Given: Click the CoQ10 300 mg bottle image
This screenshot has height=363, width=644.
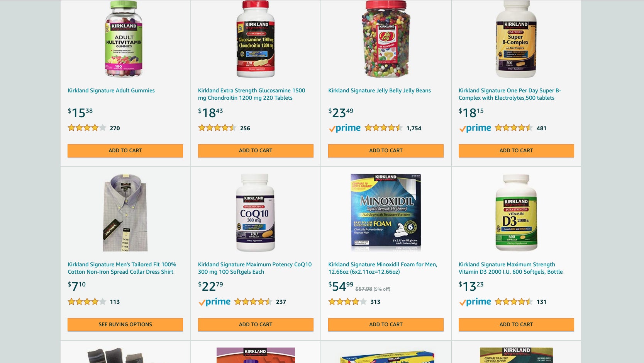Looking at the screenshot, I should click(x=255, y=213).
